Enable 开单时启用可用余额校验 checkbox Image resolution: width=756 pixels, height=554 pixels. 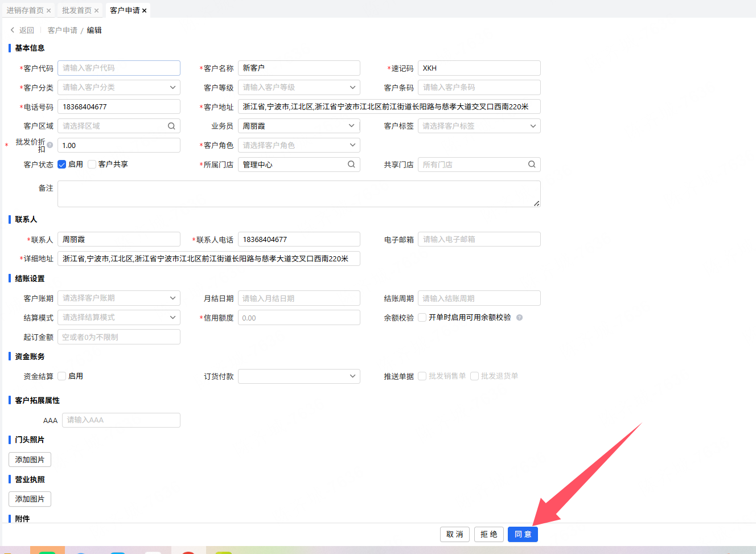(422, 317)
